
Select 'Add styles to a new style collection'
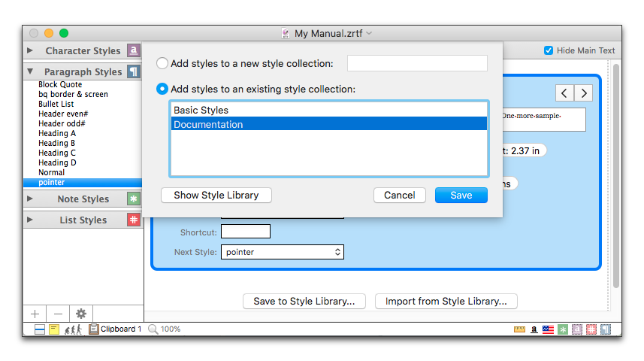[162, 64]
